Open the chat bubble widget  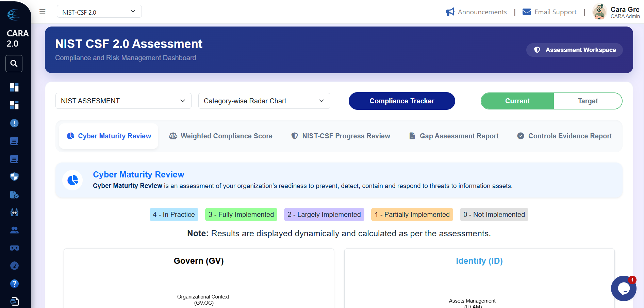624,288
